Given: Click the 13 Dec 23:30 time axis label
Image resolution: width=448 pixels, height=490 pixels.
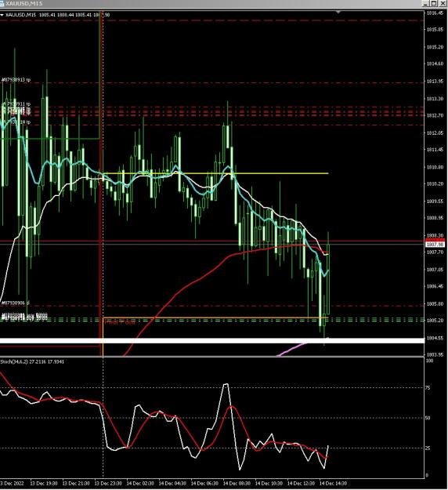Looking at the screenshot, I should [108, 484].
